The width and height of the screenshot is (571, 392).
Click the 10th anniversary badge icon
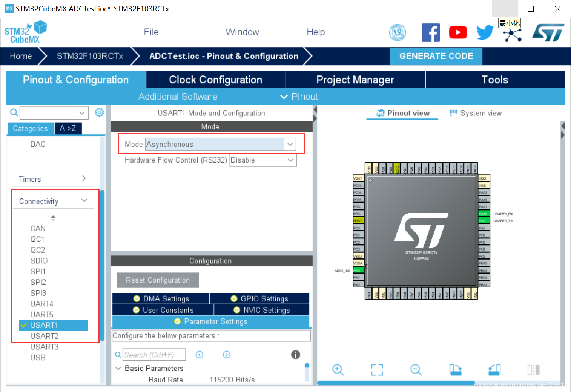pyautogui.click(x=398, y=32)
